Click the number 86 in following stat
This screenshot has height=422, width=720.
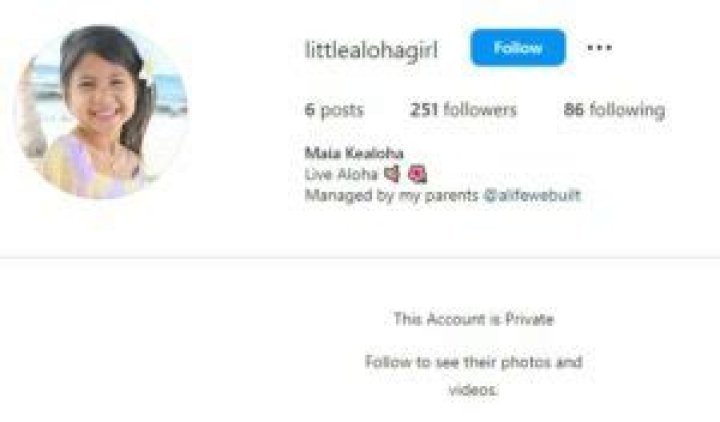[574, 109]
